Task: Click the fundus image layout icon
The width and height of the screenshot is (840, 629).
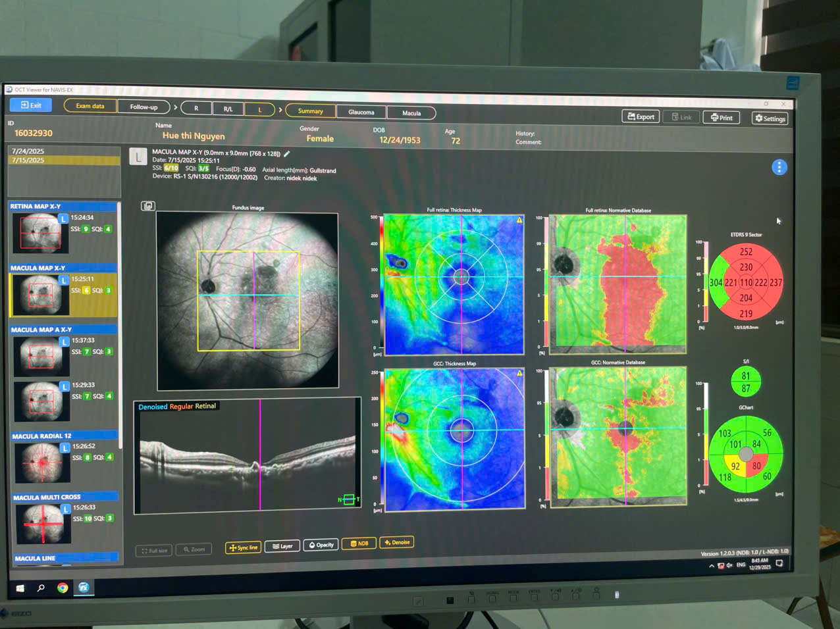Action: [148, 206]
